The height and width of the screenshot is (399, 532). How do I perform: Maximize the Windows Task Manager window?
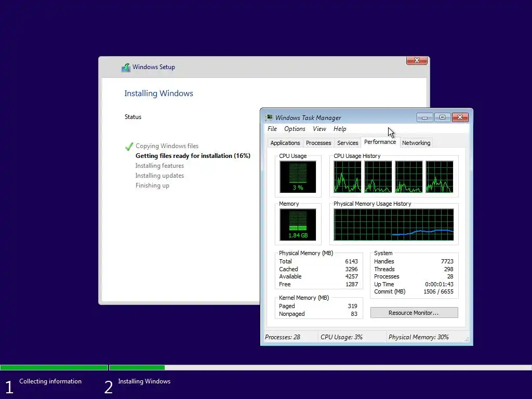442,117
